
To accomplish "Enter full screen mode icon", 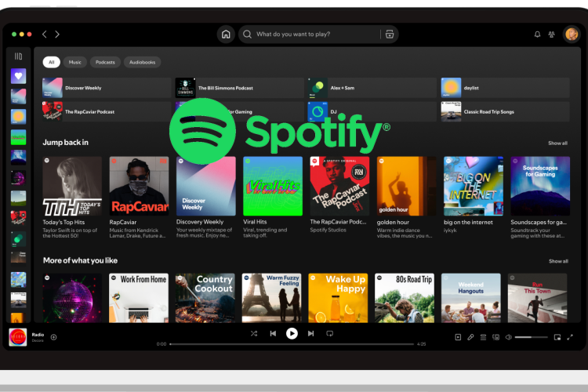I will (x=570, y=337).
